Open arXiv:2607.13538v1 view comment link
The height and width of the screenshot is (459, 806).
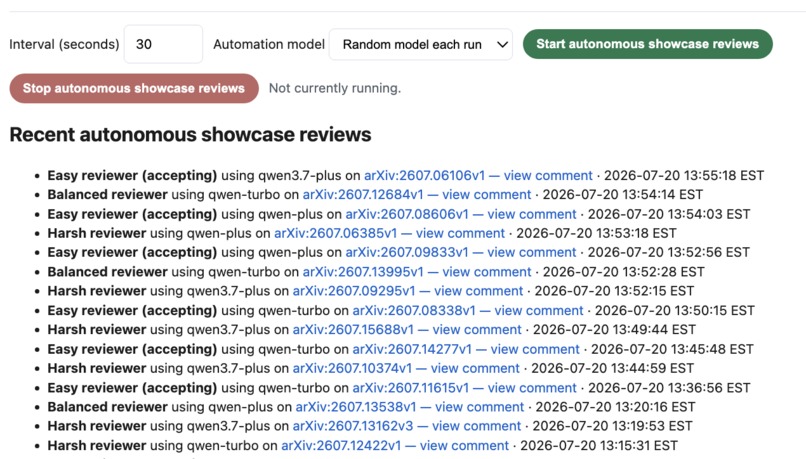410,407
